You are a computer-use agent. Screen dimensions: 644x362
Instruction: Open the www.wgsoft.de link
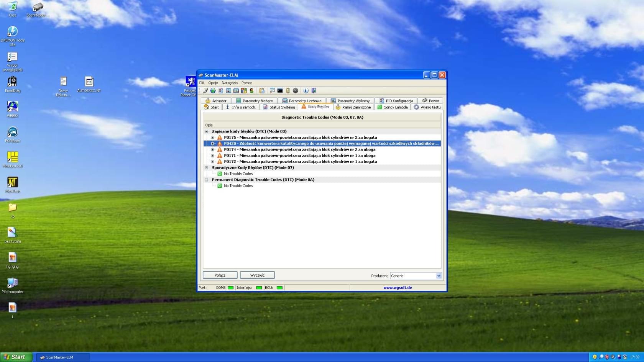click(x=398, y=288)
